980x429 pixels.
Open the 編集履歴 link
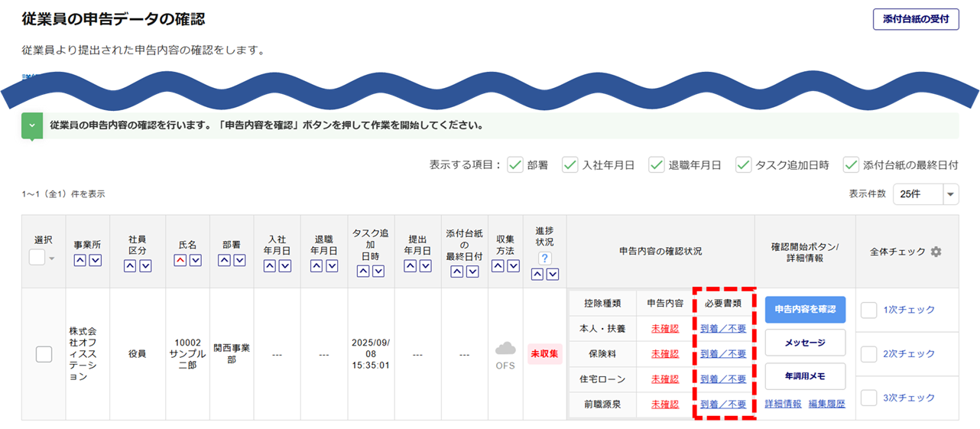pos(826,404)
